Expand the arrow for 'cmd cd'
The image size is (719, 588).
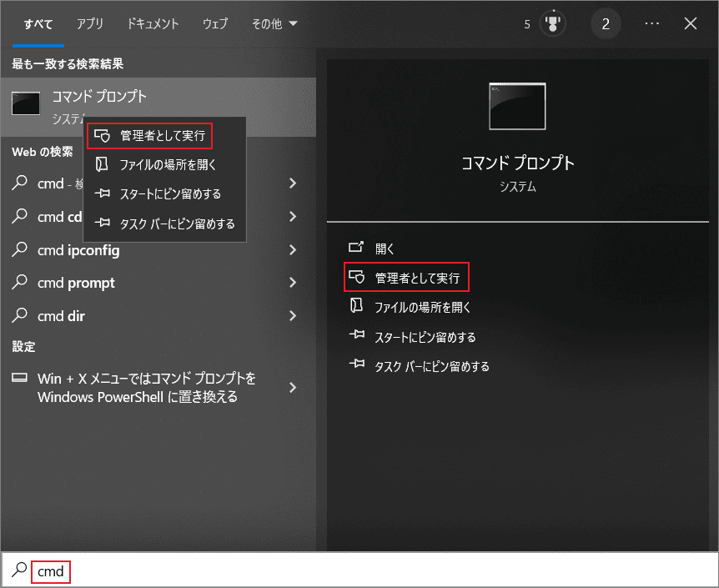coord(293,217)
